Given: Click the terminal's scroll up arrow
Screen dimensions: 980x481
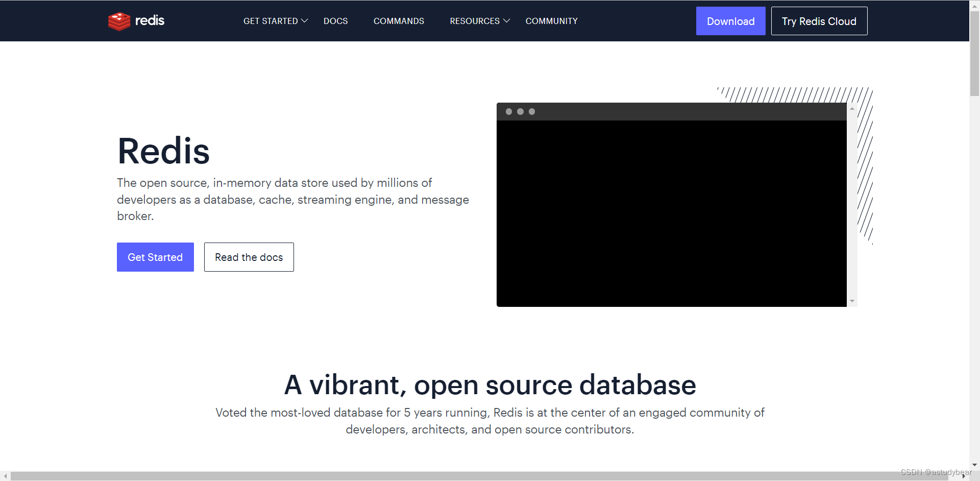Looking at the screenshot, I should coord(852,109).
